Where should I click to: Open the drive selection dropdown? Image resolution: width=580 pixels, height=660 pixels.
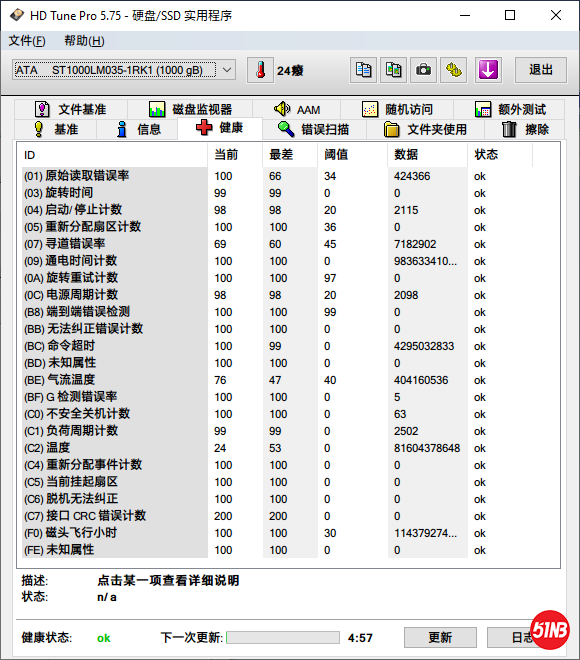pyautogui.click(x=124, y=70)
